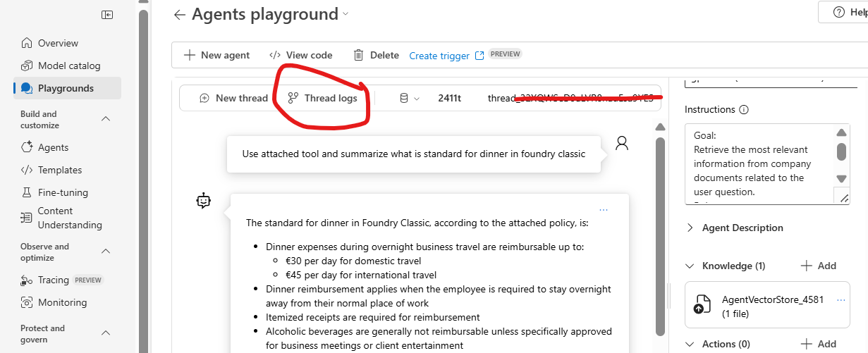The width and height of the screenshot is (868, 353).
Task: Collapse the Knowledge section
Action: pyautogui.click(x=690, y=266)
